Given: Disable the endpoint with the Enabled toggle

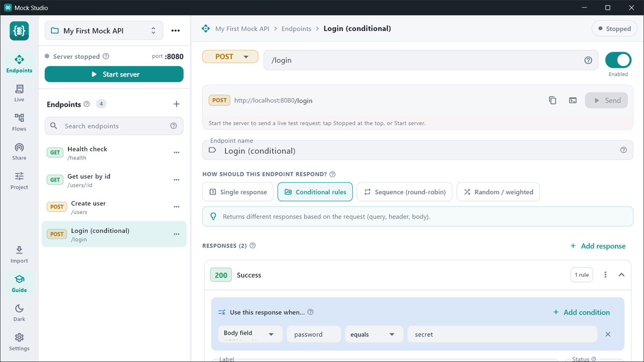Looking at the screenshot, I should click(618, 60).
